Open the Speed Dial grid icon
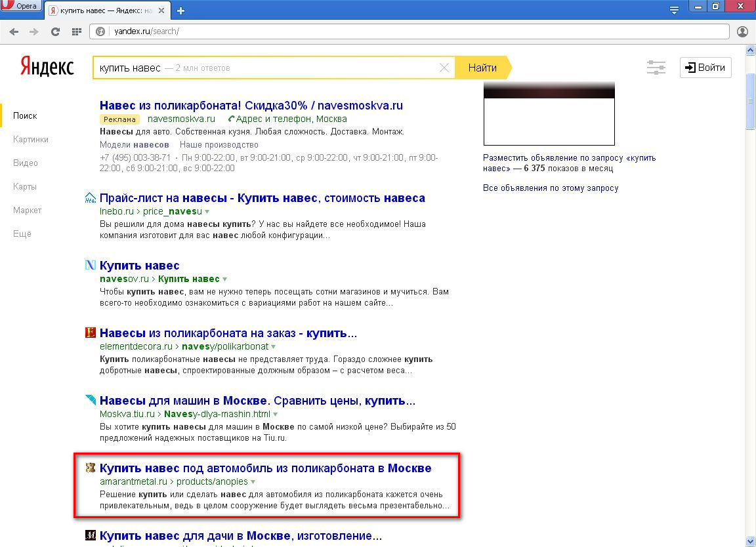Screen dimensions: 756x547 (x=76, y=31)
